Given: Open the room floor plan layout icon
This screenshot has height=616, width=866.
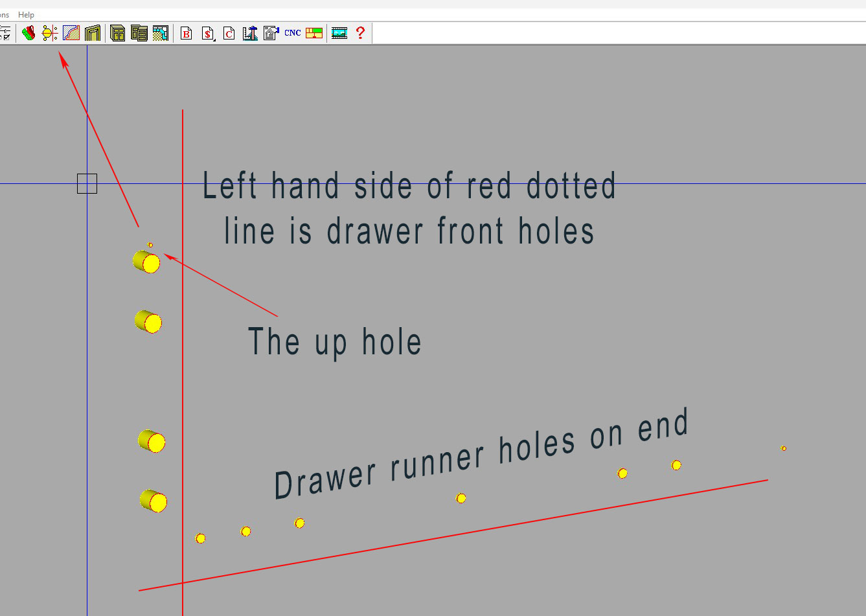Looking at the screenshot, I should 160,33.
